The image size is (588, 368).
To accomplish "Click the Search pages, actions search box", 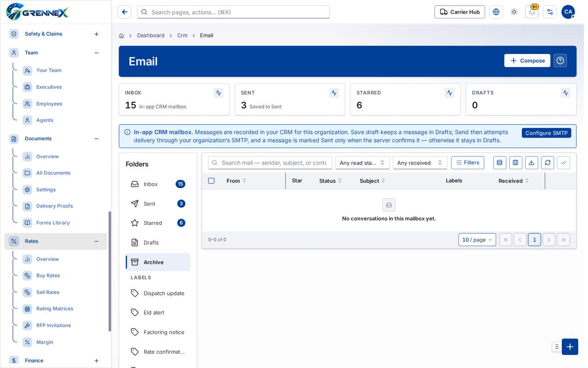I will coord(233,12).
